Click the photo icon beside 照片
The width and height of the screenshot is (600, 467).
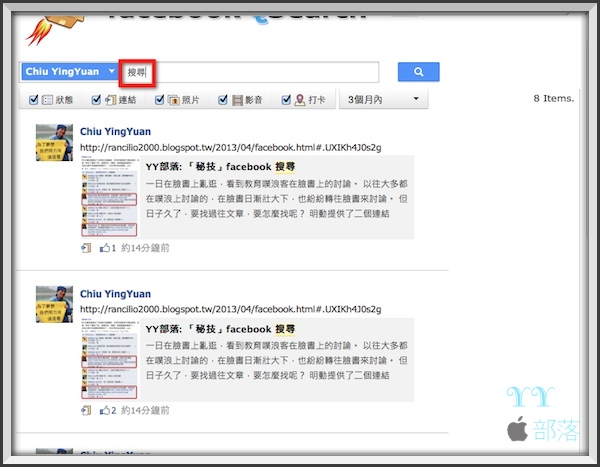[x=174, y=100]
